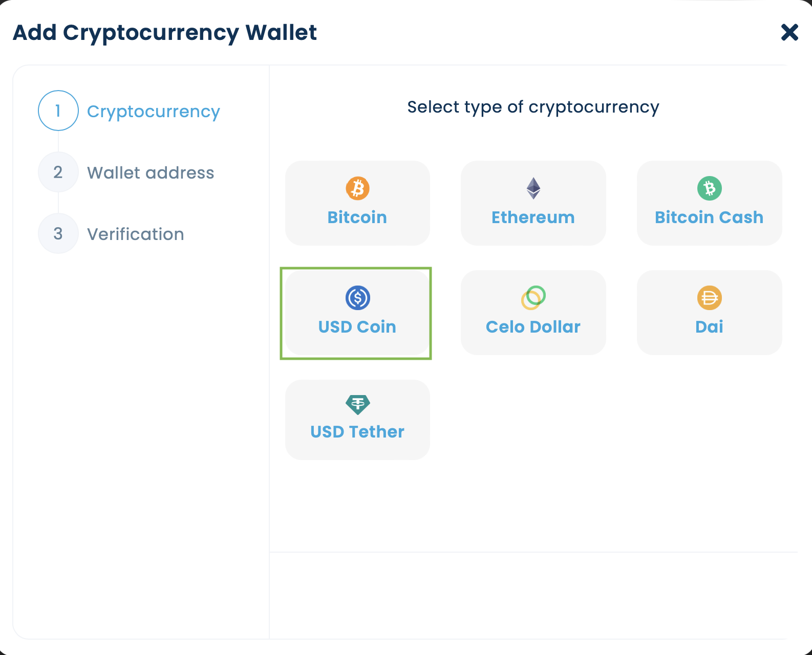Select the USD Coin text label

pos(357,327)
